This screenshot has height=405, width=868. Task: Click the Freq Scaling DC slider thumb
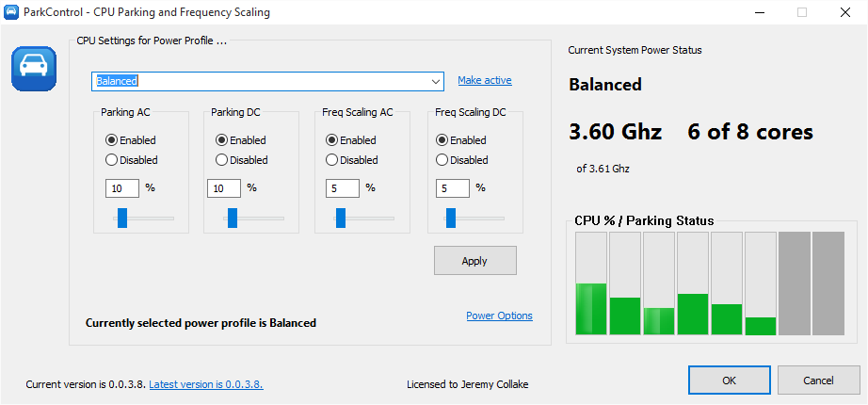[451, 218]
